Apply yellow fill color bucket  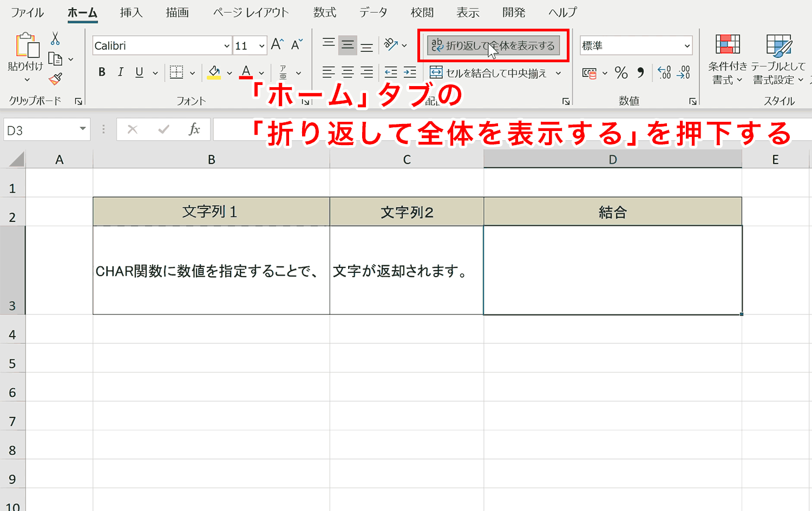click(214, 73)
